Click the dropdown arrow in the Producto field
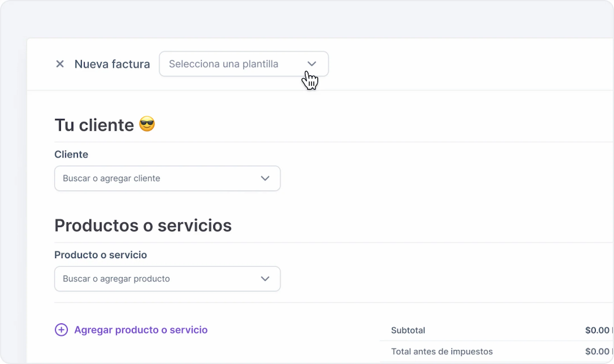614x364 pixels. tap(265, 279)
